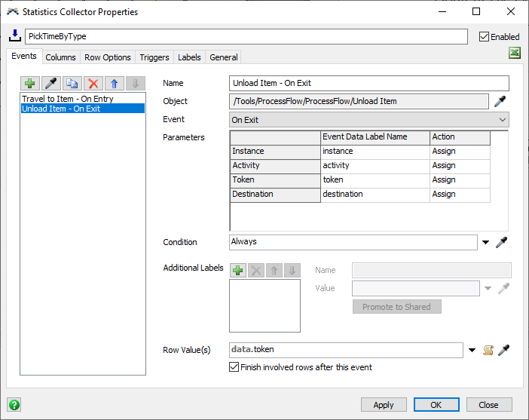Click the duplicate event icon
This screenshot has width=529, height=420.
point(72,84)
